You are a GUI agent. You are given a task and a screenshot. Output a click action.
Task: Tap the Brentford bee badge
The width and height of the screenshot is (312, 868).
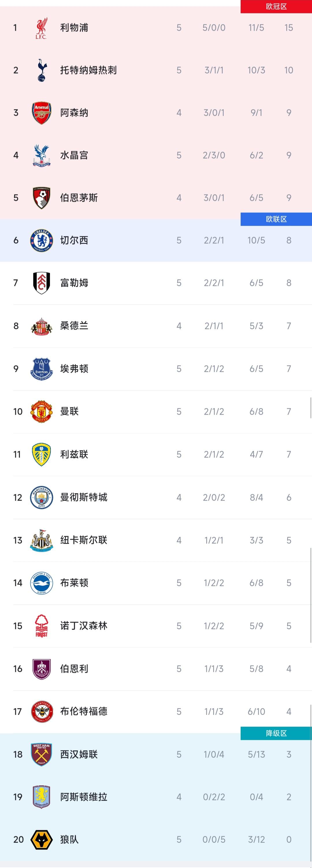tap(41, 711)
